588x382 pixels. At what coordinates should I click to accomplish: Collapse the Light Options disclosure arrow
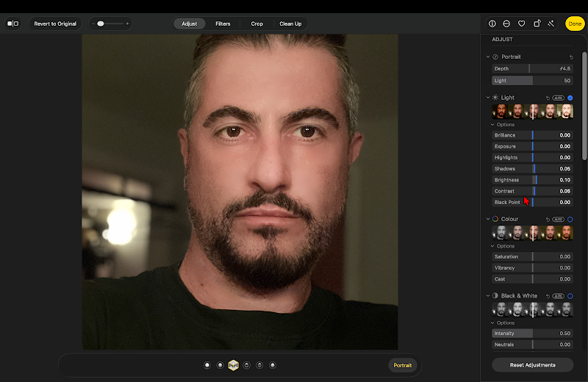(492, 124)
